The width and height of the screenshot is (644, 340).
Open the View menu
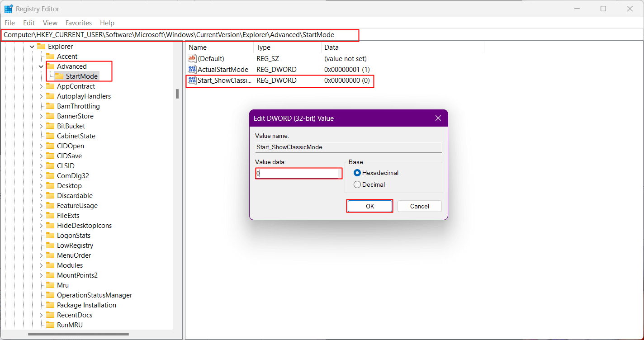[x=50, y=23]
